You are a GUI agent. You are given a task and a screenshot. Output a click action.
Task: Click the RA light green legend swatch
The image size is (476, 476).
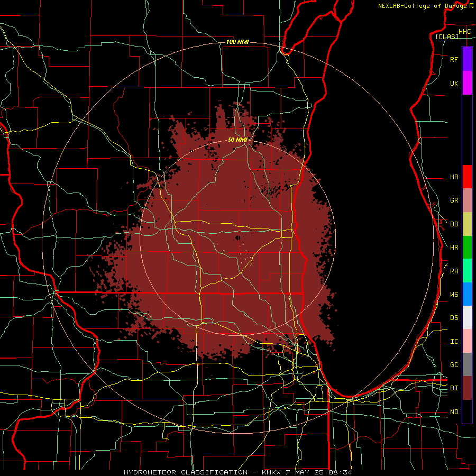click(467, 271)
